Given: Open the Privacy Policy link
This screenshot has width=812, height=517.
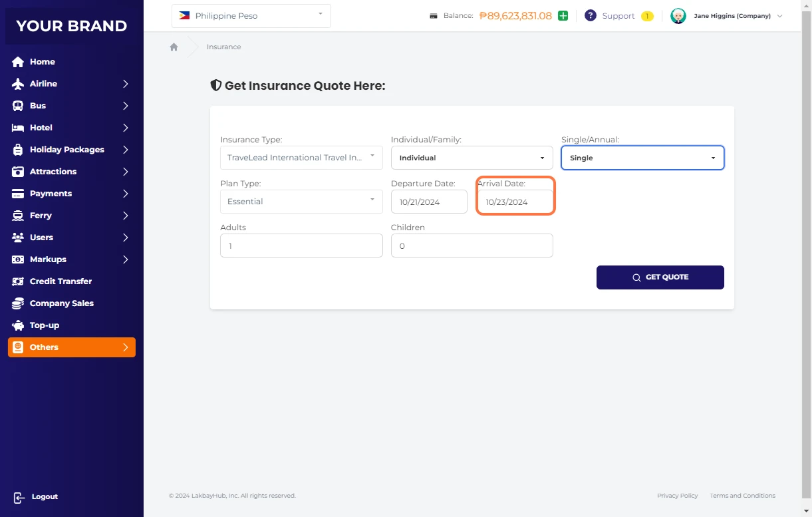Looking at the screenshot, I should click(677, 496).
